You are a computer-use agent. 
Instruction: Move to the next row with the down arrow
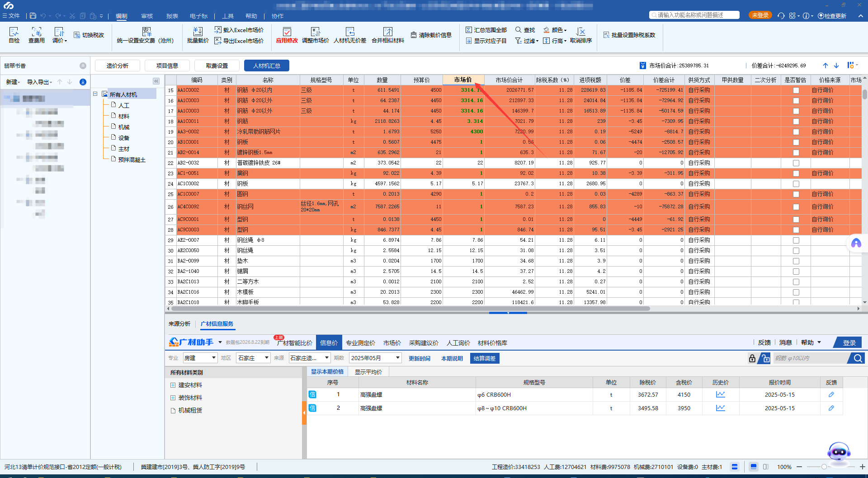click(x=836, y=66)
